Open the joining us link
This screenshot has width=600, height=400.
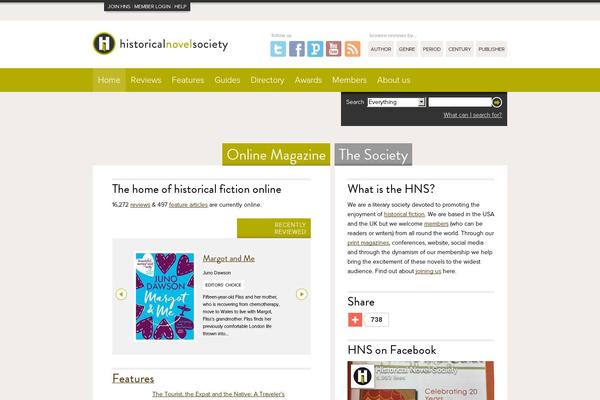[428, 271]
